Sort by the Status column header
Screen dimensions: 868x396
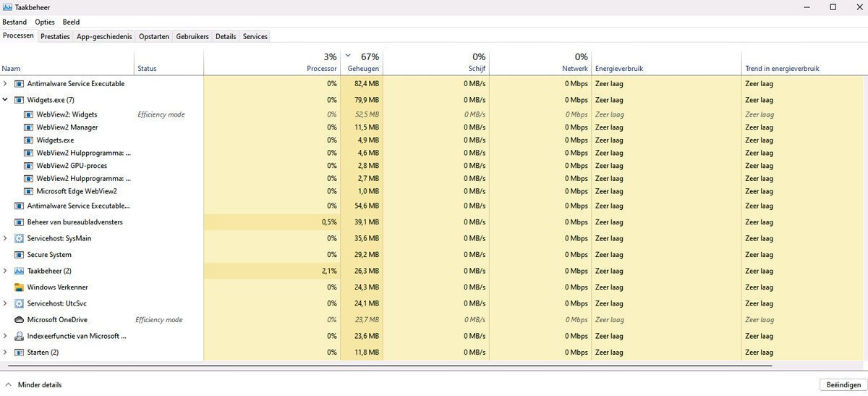click(x=169, y=63)
